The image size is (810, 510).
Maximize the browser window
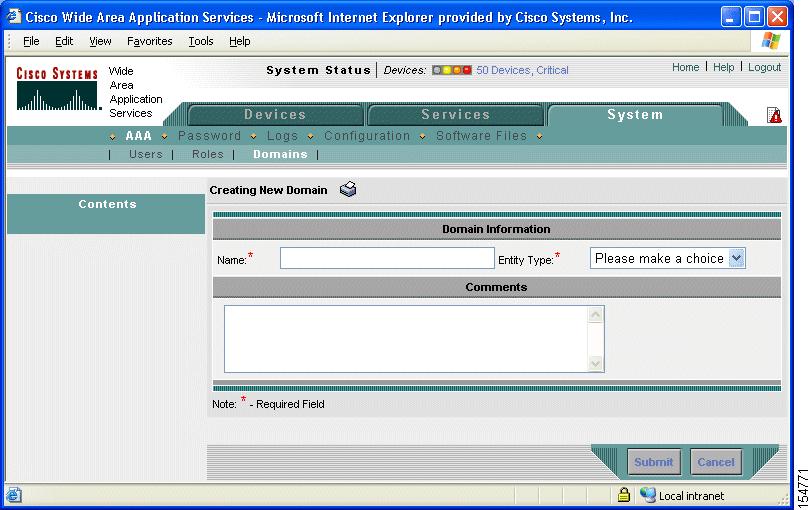(x=754, y=17)
